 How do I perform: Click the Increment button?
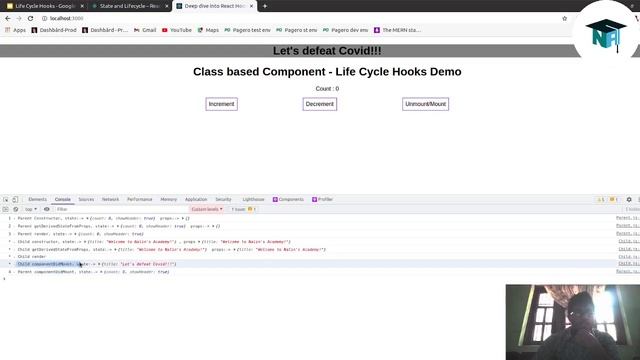tap(222, 104)
